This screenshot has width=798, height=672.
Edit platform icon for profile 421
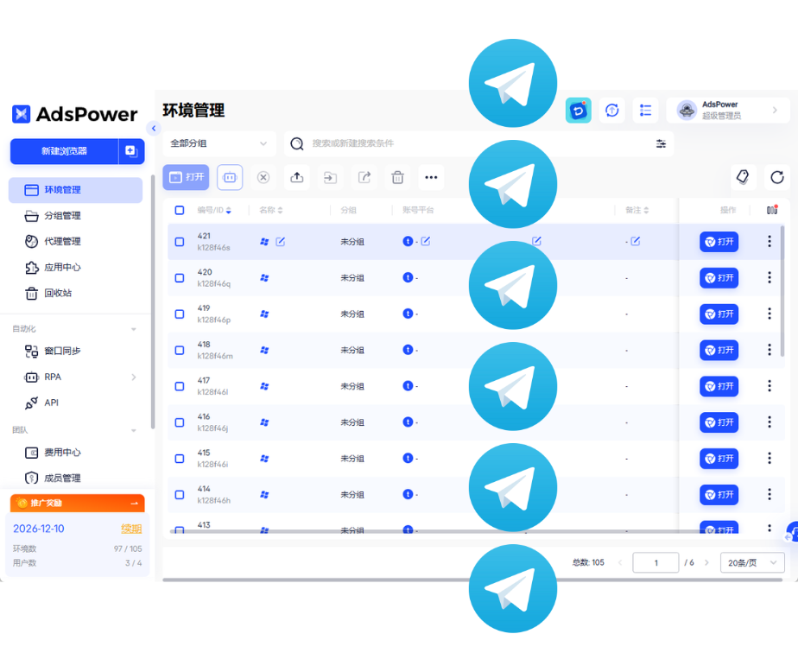[x=426, y=241]
